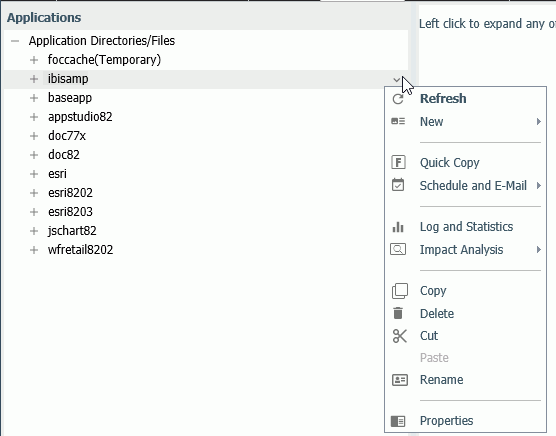Select the appstudio82 tree item
This screenshot has height=436, width=556.
tap(80, 117)
